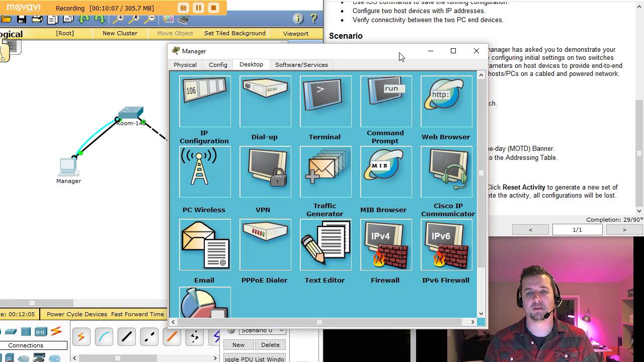The height and width of the screenshot is (362, 644).
Task: Open the IPv6 Firewall icon
Action: coord(446,245)
